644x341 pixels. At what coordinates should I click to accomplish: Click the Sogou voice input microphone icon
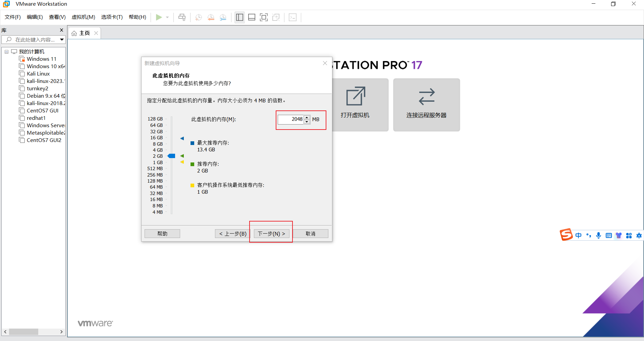click(599, 236)
